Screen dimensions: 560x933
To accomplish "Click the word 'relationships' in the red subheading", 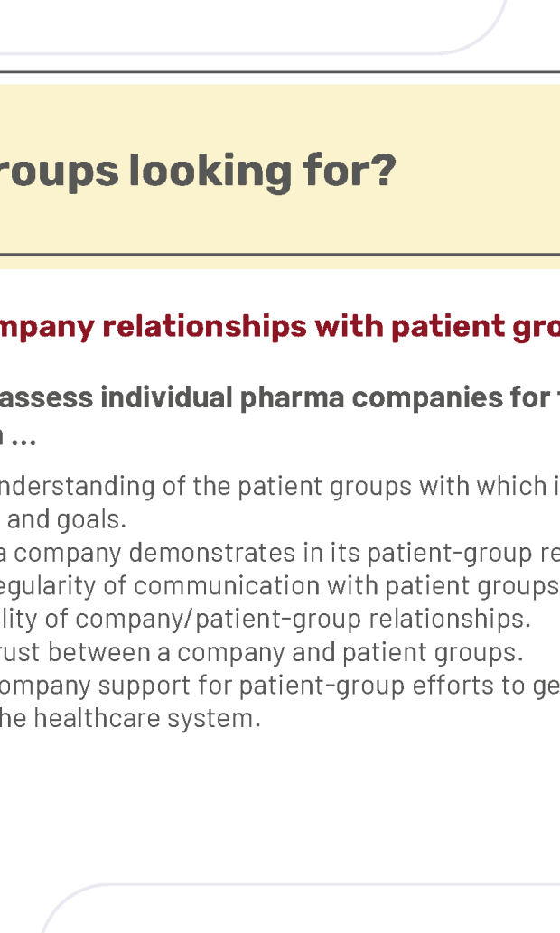I will [x=204, y=327].
